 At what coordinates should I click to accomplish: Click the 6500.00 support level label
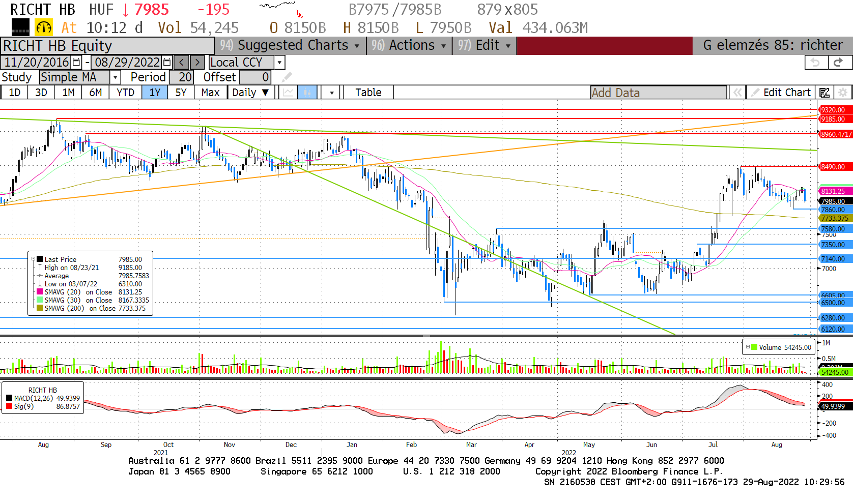point(835,303)
